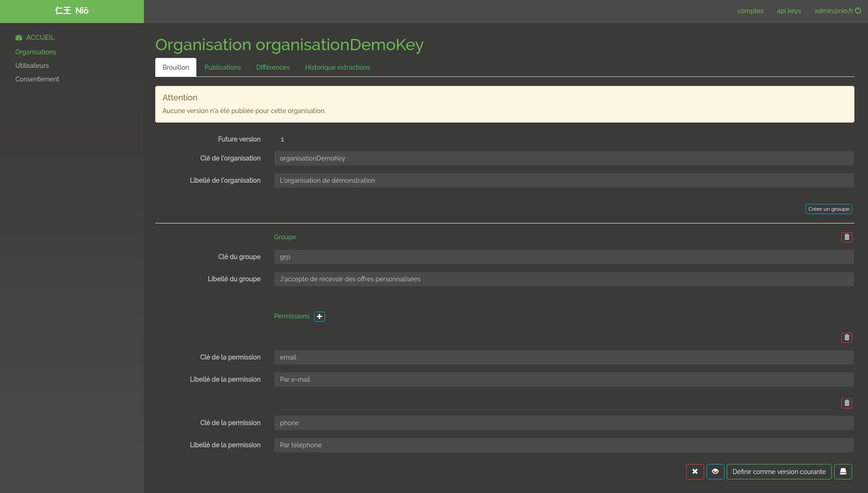
Task: Save draft with the disk drive icon
Action: click(x=843, y=472)
